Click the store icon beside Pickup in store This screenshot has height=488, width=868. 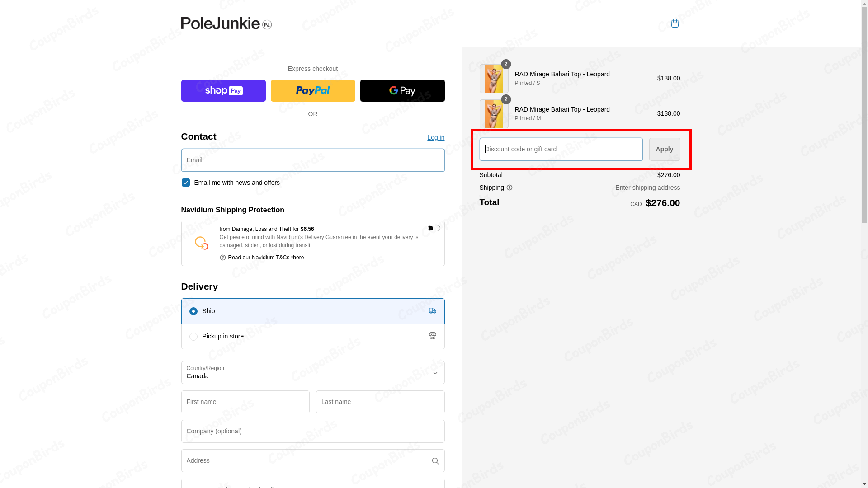(433, 336)
